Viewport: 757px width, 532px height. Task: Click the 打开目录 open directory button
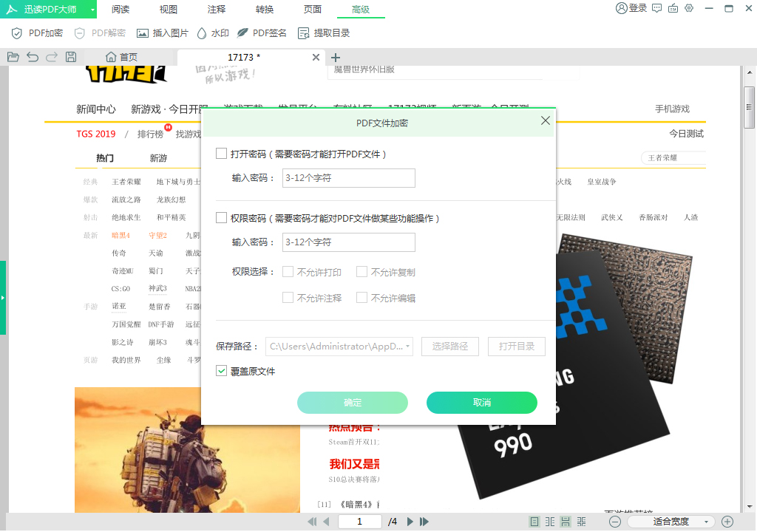point(516,346)
